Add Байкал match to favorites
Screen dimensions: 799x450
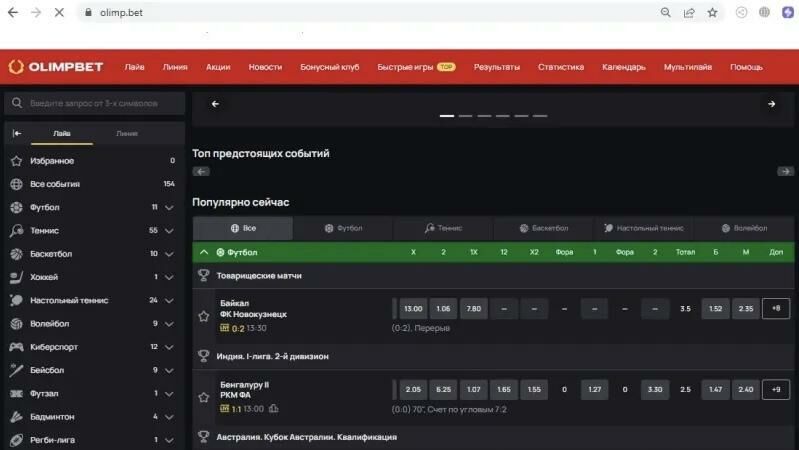coord(204,316)
